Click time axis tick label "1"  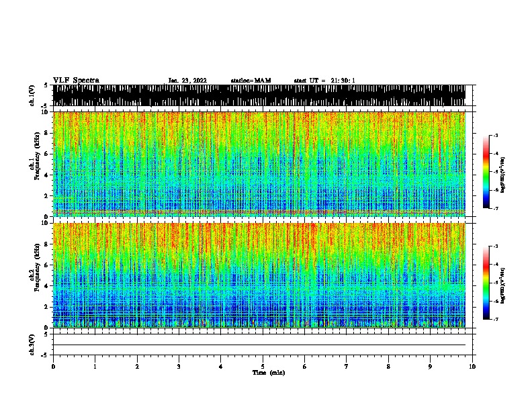(95, 367)
